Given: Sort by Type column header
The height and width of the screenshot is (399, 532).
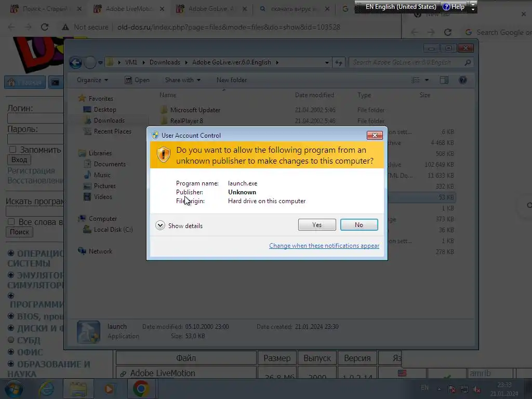Looking at the screenshot, I should point(364,95).
